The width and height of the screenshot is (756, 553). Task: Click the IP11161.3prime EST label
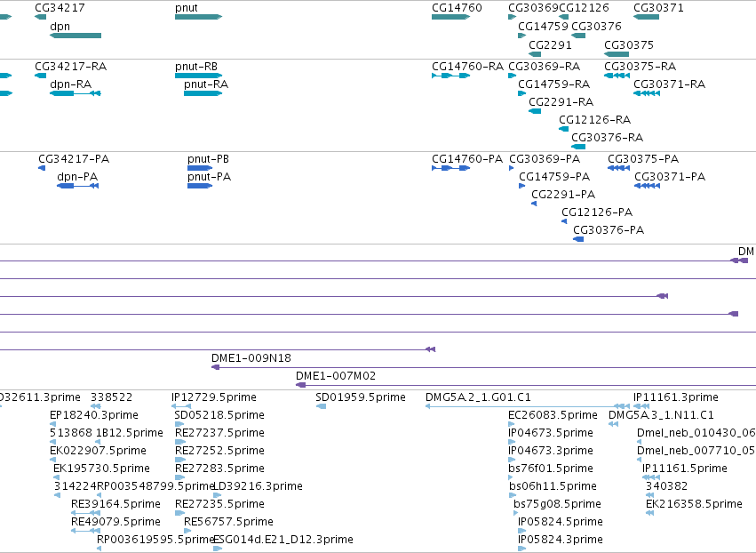676,397
